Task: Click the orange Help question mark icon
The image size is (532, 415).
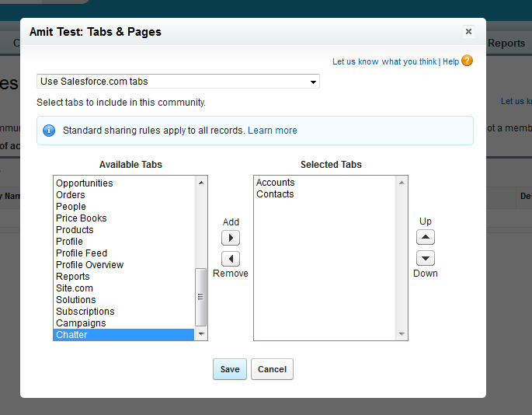Action: click(x=468, y=61)
